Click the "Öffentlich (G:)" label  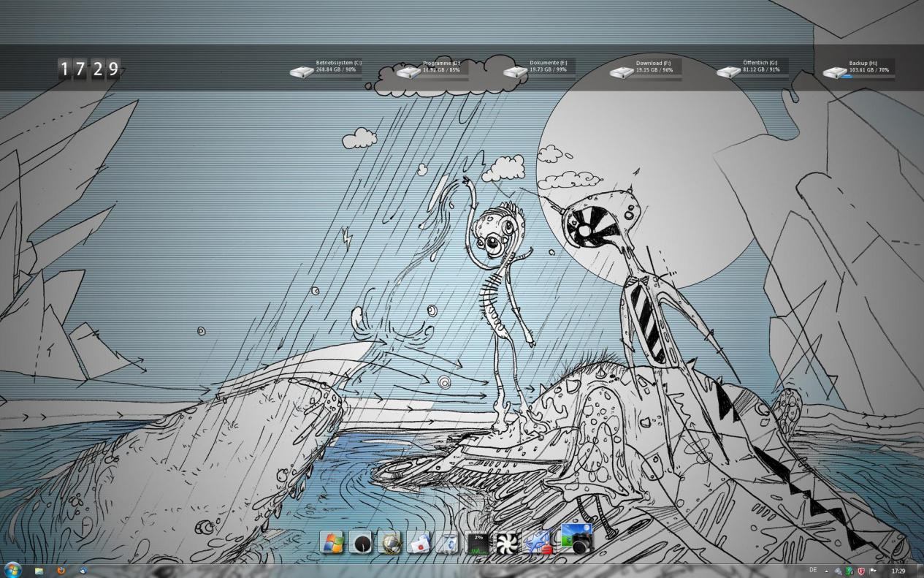(x=760, y=63)
